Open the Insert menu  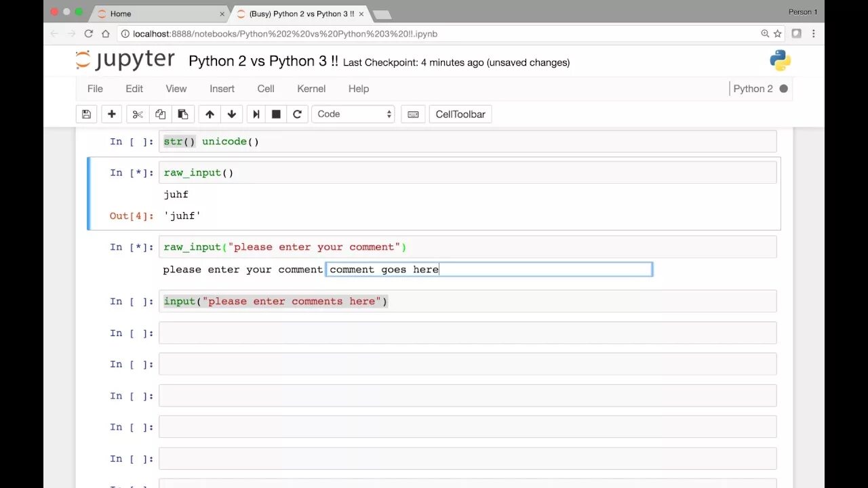pos(222,89)
